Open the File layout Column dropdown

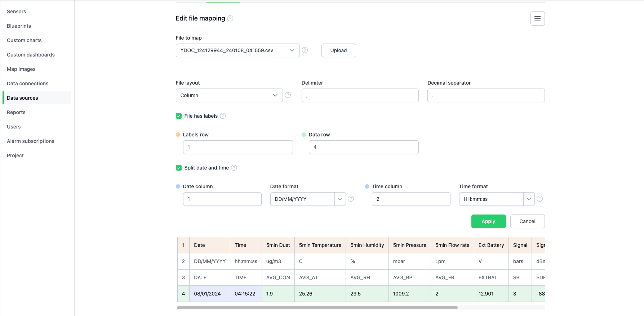coord(229,95)
